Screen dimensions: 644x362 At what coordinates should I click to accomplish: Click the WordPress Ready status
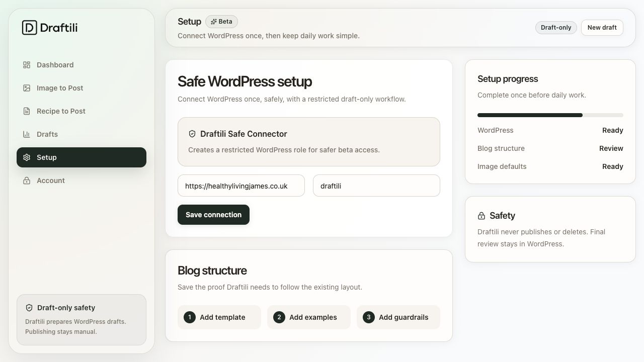(x=613, y=130)
